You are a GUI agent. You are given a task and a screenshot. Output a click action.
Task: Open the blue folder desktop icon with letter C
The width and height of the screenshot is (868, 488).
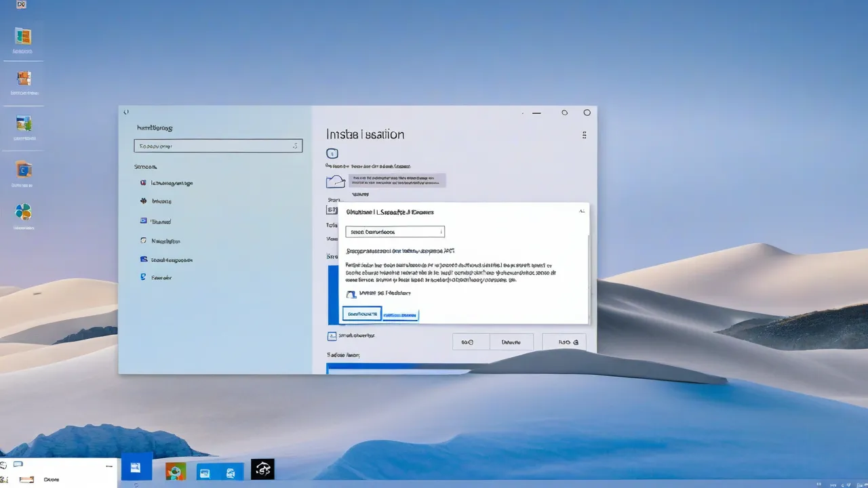point(24,169)
